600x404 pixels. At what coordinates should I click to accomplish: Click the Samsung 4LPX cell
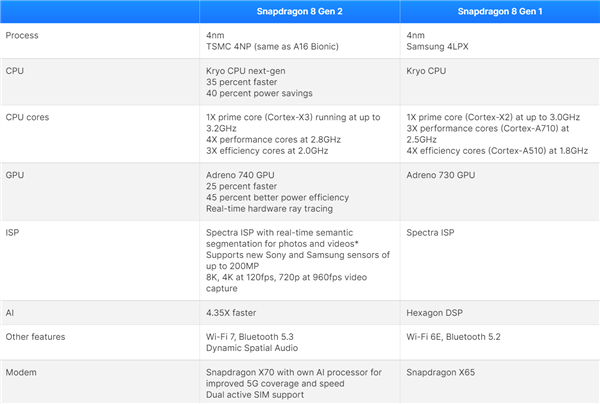(439, 48)
